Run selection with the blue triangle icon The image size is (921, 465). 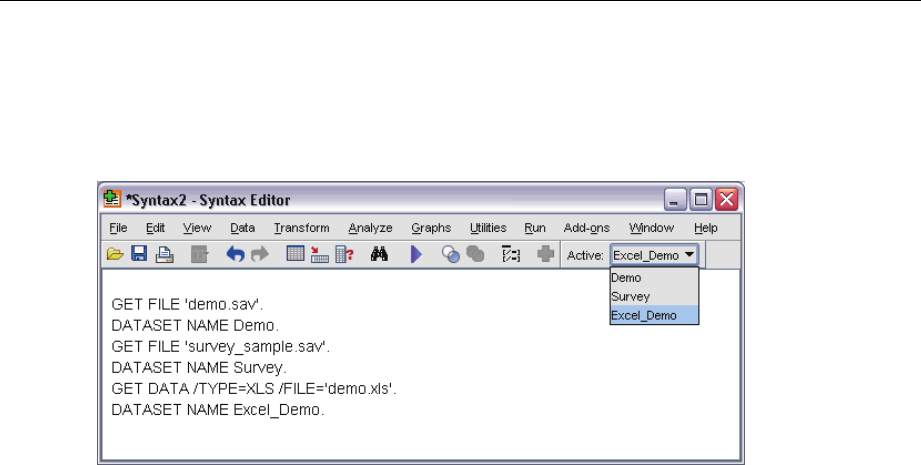(416, 254)
